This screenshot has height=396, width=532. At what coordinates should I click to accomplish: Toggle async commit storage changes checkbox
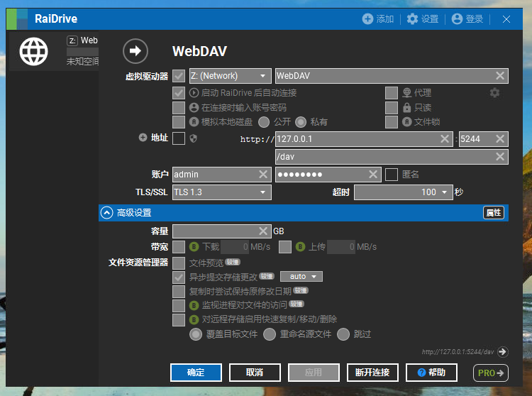point(179,277)
